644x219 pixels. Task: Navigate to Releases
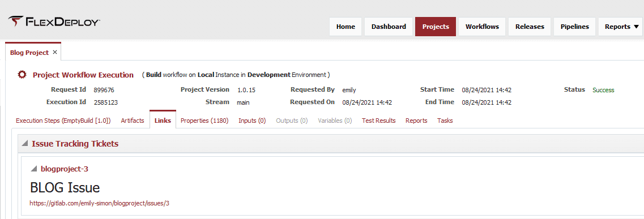coord(530,27)
